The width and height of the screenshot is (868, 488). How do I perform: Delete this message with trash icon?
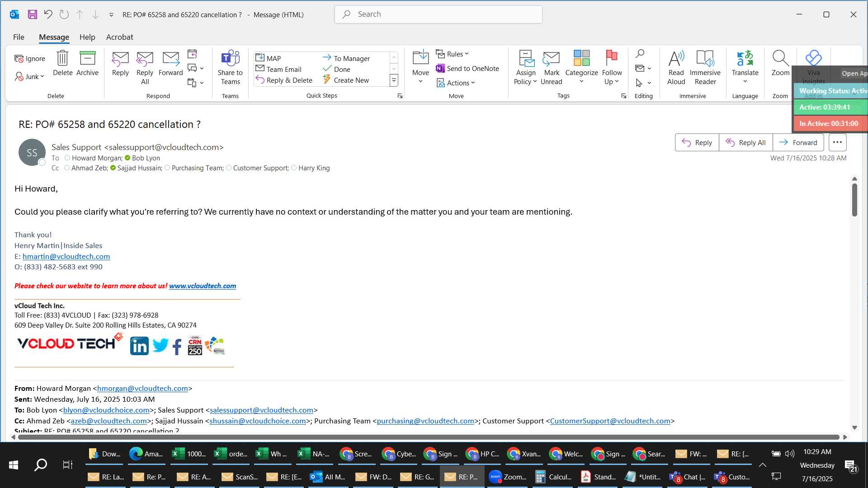point(62,63)
